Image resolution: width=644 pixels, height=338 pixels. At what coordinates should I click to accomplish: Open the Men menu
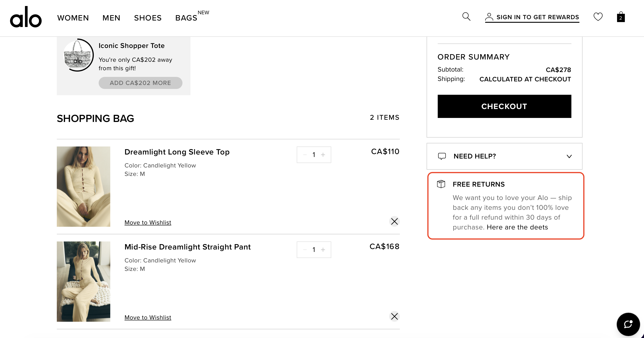click(111, 18)
